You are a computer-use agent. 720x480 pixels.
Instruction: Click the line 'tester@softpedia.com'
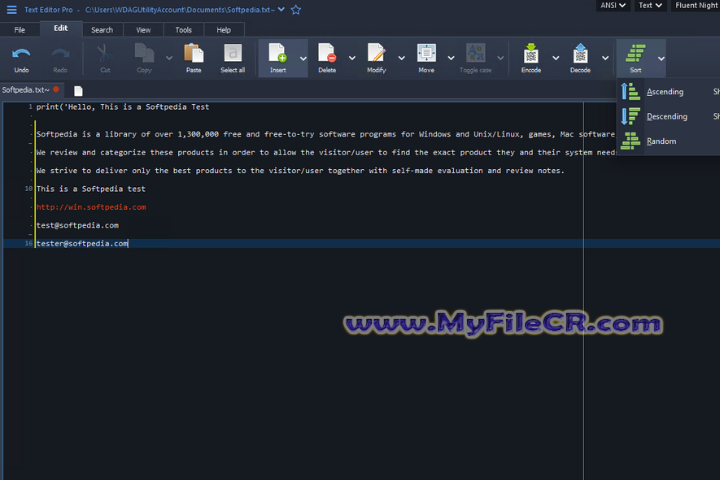pos(82,243)
